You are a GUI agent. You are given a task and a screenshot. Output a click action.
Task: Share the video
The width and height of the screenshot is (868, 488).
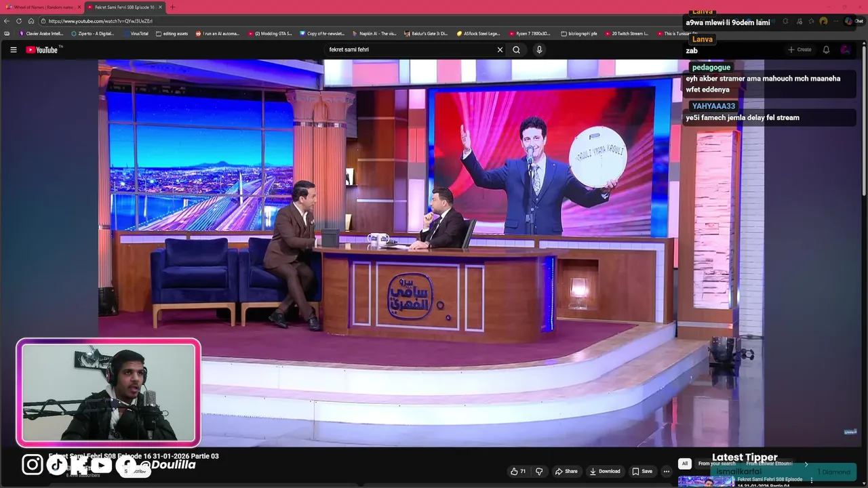(566, 471)
